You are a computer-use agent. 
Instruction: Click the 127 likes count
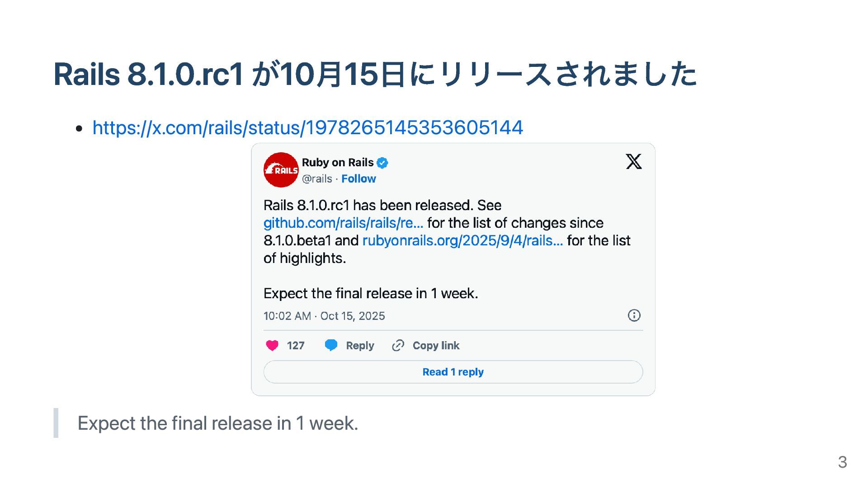coord(296,346)
